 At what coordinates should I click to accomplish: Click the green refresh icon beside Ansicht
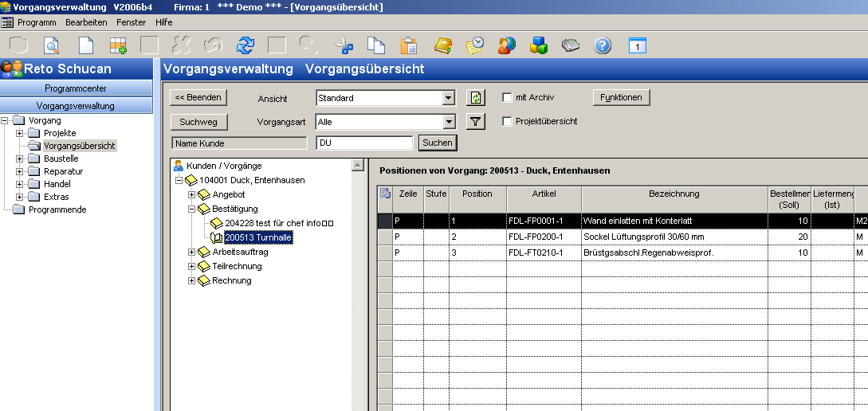pos(476,98)
